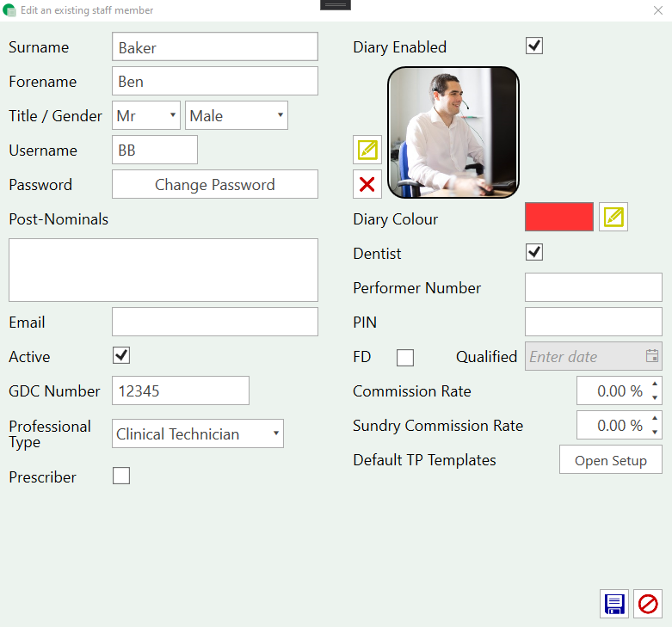Image resolution: width=672 pixels, height=627 pixels.
Task: Decrease Sundry Commission Rate using down arrow
Action: point(655,431)
